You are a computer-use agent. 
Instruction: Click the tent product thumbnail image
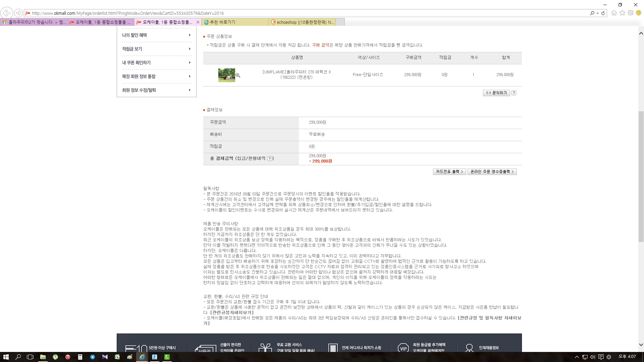pyautogui.click(x=227, y=75)
